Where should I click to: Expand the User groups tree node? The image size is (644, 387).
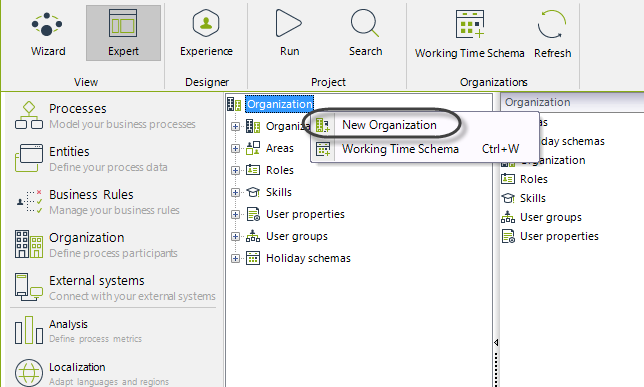coord(235,236)
